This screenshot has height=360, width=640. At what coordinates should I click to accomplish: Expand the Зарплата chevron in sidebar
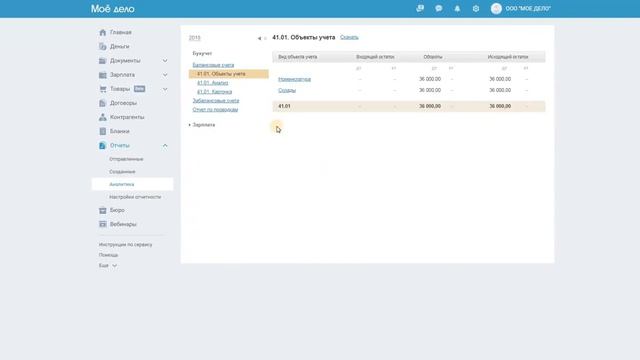click(165, 75)
